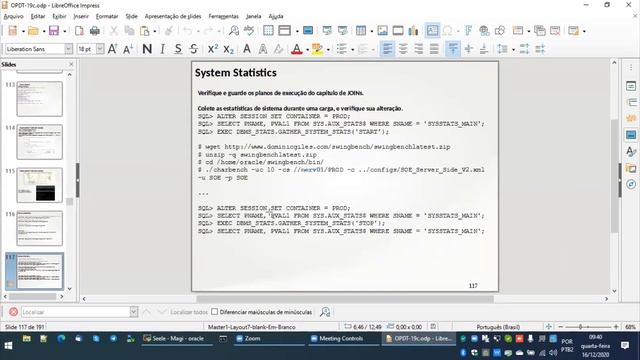Check Diferenciar maiúsculas de minúsculas checkbox
640x360 pixels.
click(215, 312)
